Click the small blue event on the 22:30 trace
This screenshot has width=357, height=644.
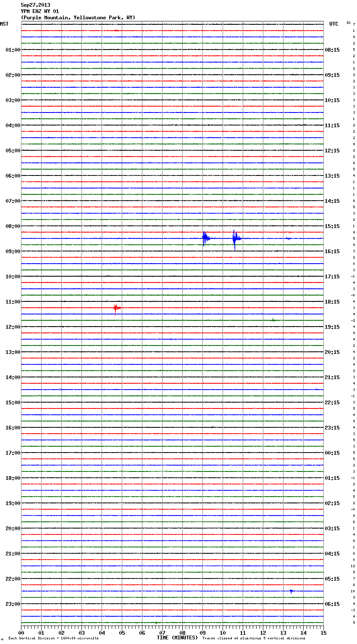(291, 591)
